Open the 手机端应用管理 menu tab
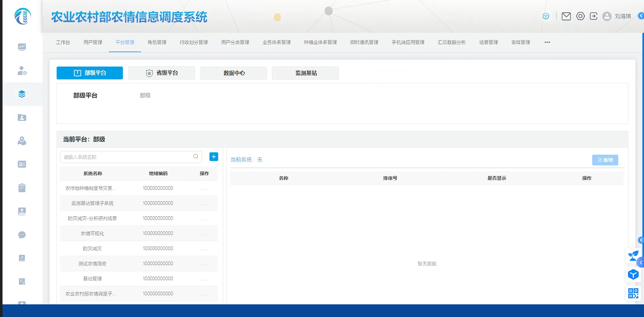The width and height of the screenshot is (644, 317). pyautogui.click(x=408, y=42)
